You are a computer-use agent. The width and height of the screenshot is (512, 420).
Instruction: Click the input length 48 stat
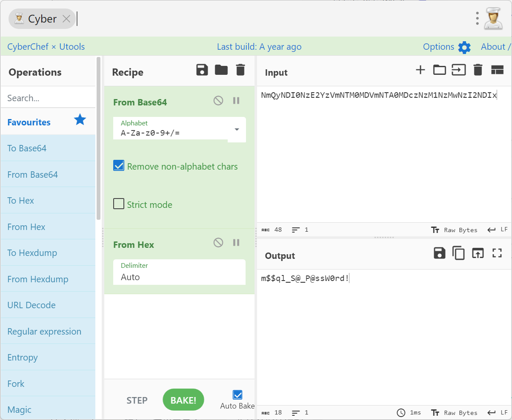tap(272, 230)
